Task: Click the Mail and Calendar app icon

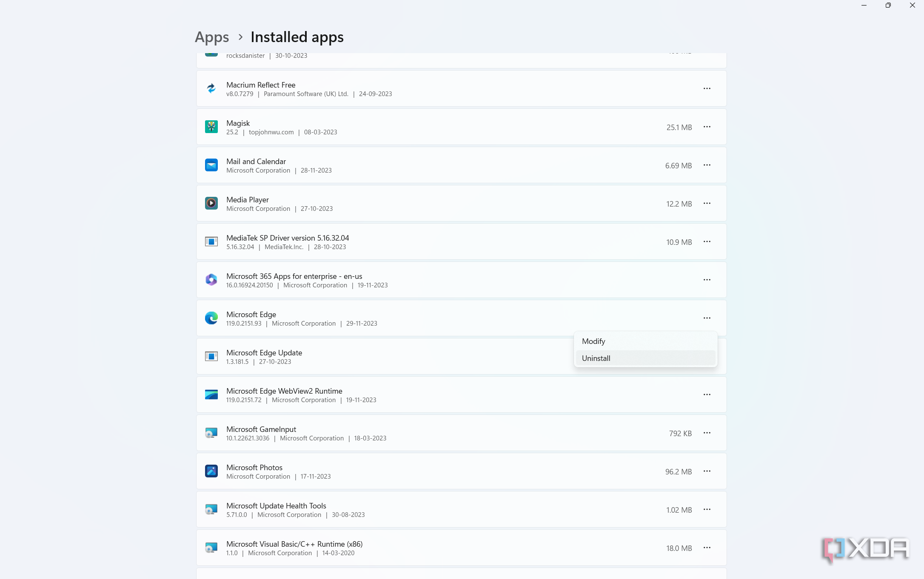Action: 211,165
